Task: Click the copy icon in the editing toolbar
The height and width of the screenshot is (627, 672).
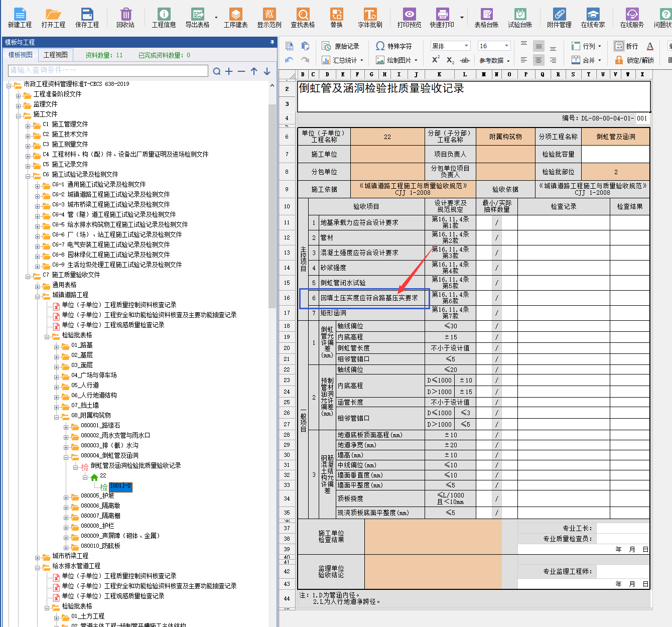Action: coord(290,46)
